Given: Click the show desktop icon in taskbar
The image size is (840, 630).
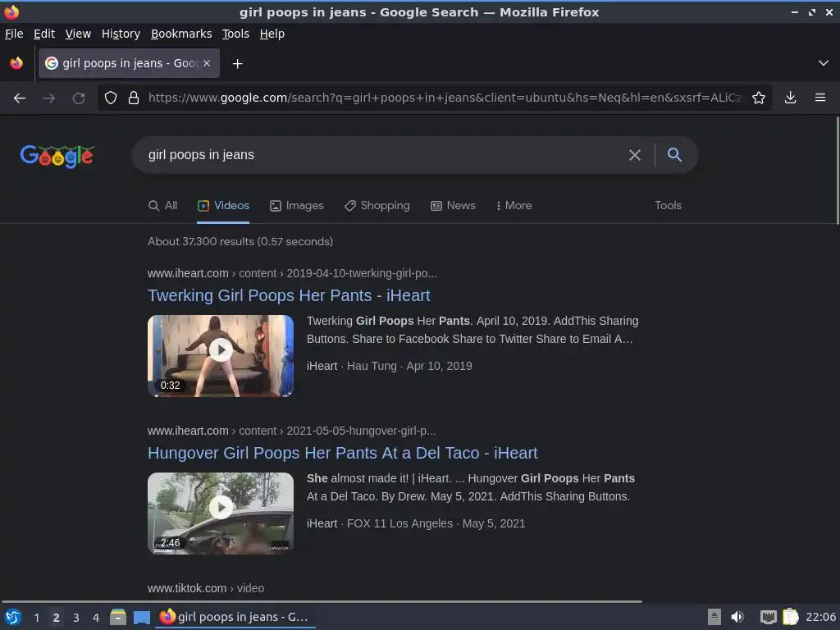Looking at the screenshot, I should click(x=141, y=618).
